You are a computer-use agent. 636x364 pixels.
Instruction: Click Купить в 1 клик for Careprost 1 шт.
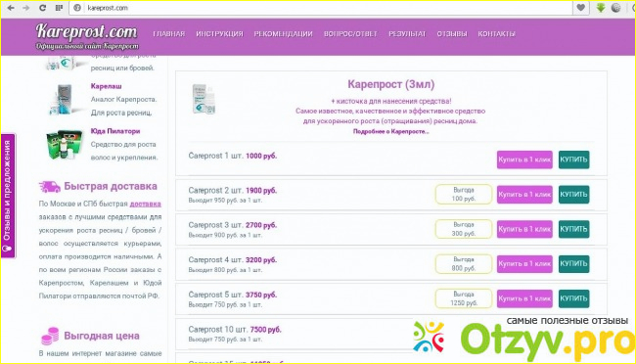click(x=524, y=159)
